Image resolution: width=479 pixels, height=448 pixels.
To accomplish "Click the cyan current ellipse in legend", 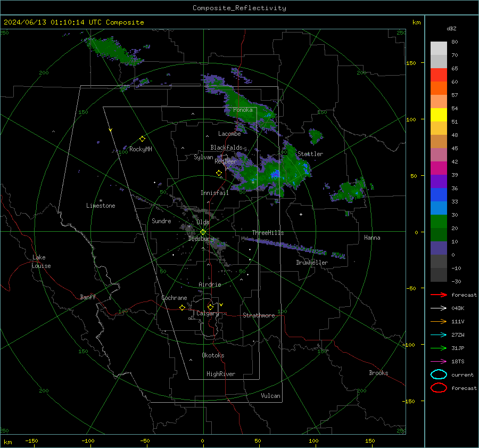I will pos(439,374).
